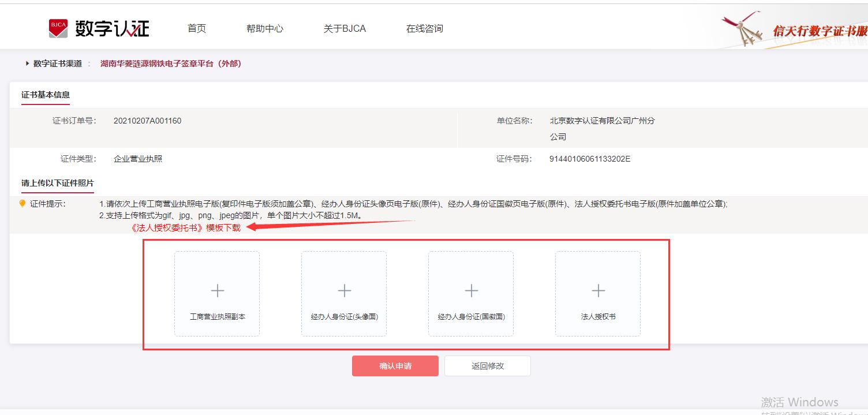The width and height of the screenshot is (868, 415).
Task: Click the 数字证书渠道 breadcrumb link
Action: (58, 64)
